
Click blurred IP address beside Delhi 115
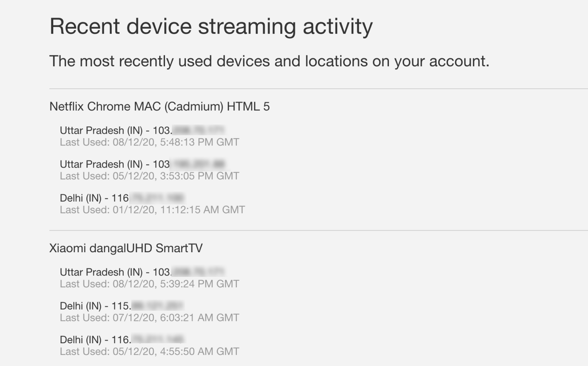[x=158, y=306]
